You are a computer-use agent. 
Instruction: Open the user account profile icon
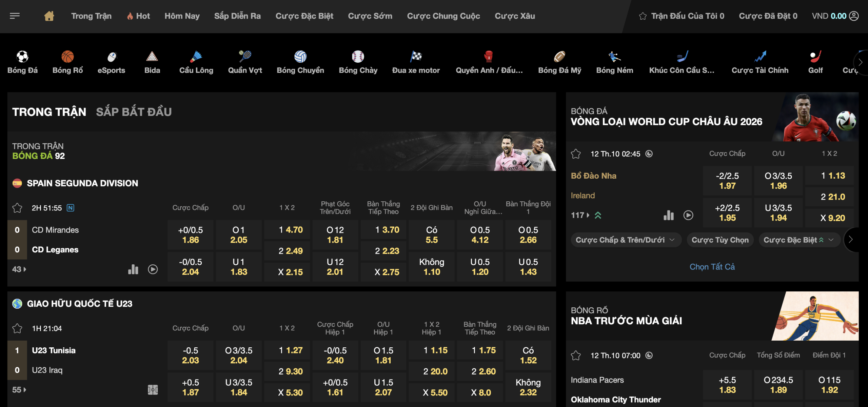(x=854, y=16)
